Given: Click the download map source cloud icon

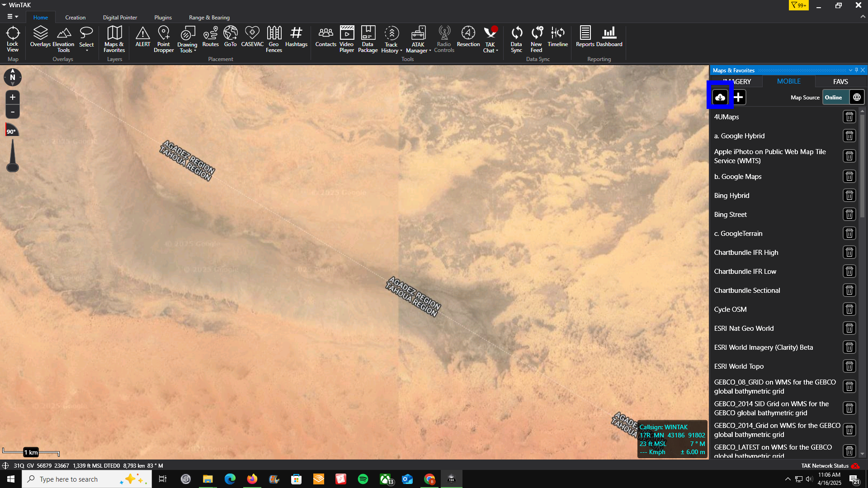Looking at the screenshot, I should tap(720, 97).
